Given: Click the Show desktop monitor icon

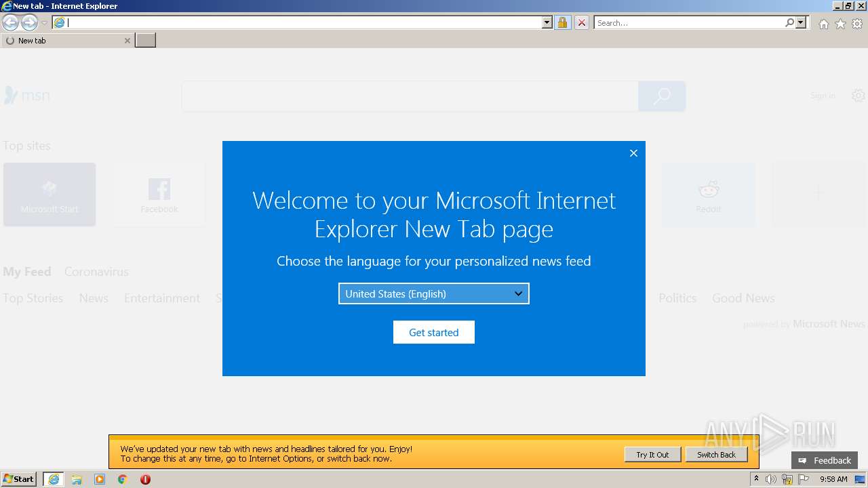Looking at the screenshot, I should [x=860, y=479].
